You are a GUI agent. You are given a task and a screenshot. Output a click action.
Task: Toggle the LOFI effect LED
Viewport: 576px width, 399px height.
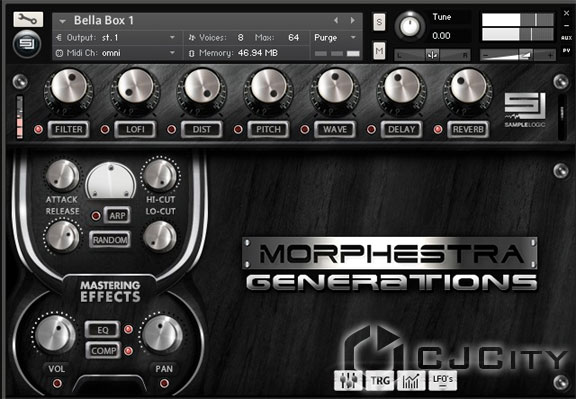coord(105,129)
